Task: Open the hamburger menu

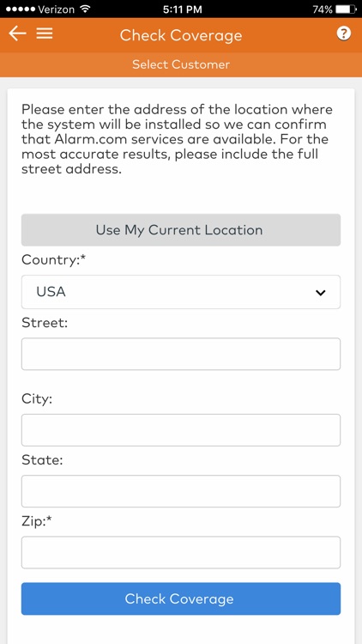Action: [x=45, y=34]
